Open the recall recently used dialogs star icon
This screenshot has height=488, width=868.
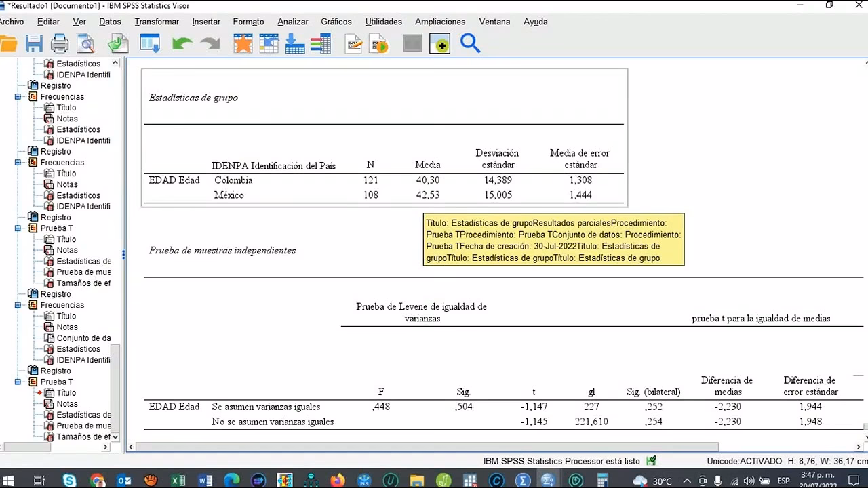pyautogui.click(x=243, y=43)
